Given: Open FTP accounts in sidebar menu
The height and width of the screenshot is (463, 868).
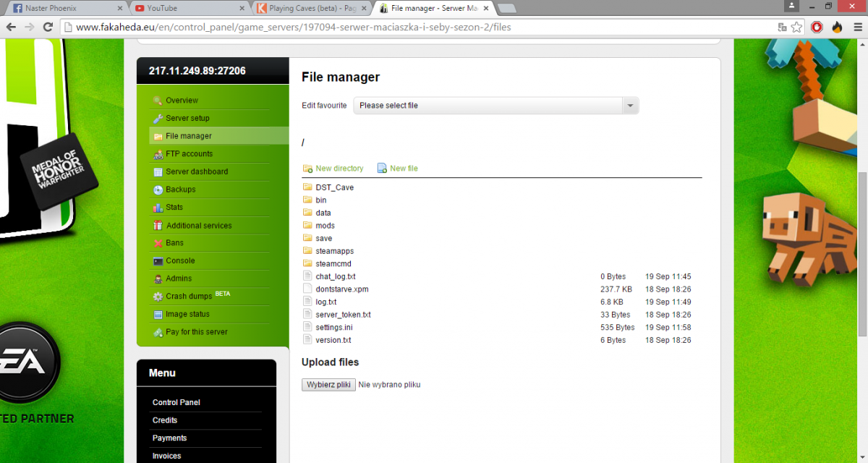Looking at the screenshot, I should [189, 154].
